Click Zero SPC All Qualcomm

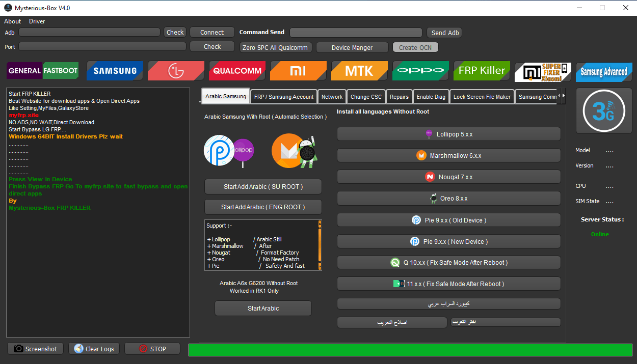click(275, 47)
